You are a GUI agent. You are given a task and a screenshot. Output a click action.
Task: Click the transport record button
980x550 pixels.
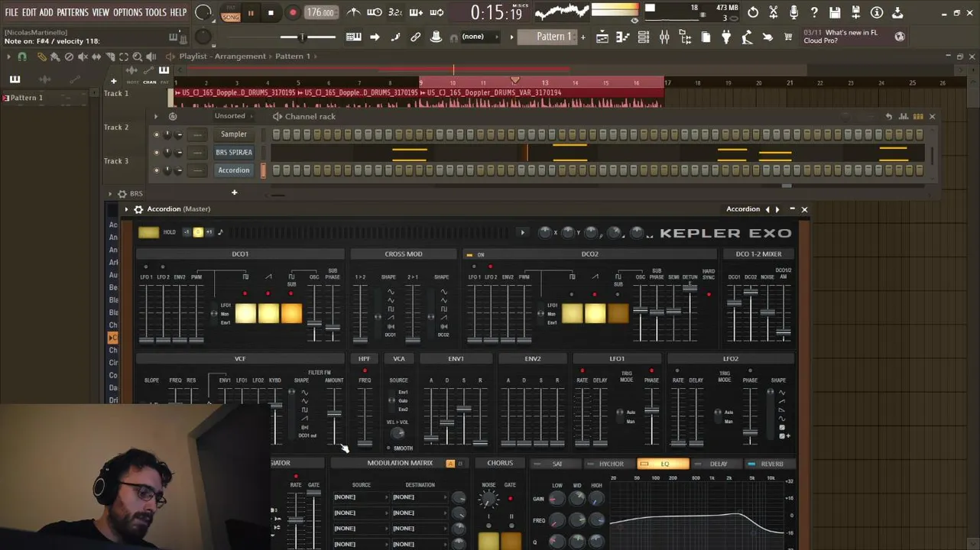(x=293, y=12)
